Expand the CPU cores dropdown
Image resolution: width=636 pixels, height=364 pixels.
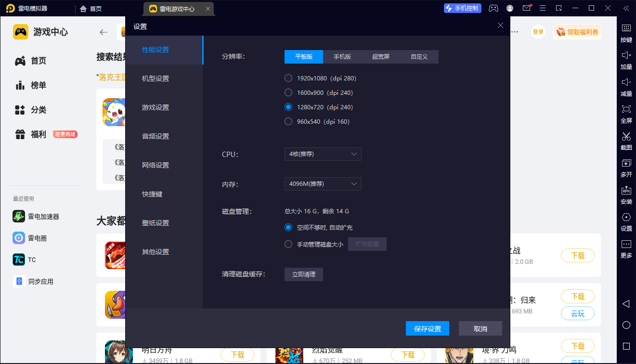pos(323,154)
